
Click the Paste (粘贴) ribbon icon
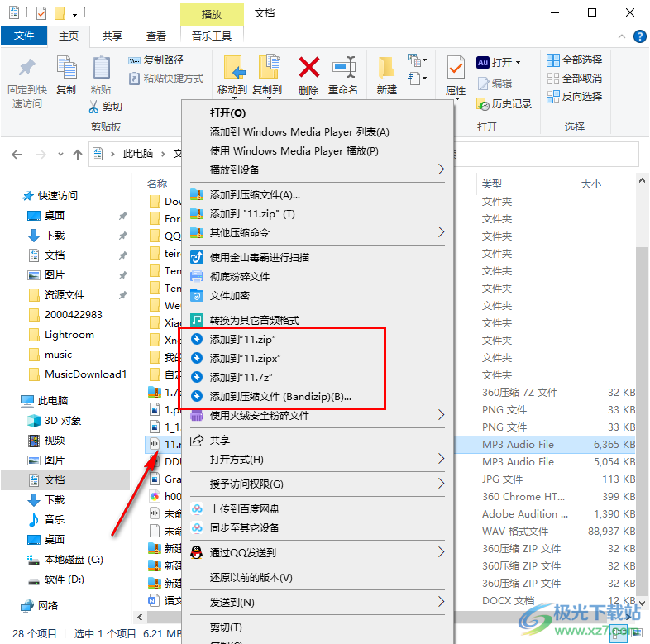[x=101, y=67]
